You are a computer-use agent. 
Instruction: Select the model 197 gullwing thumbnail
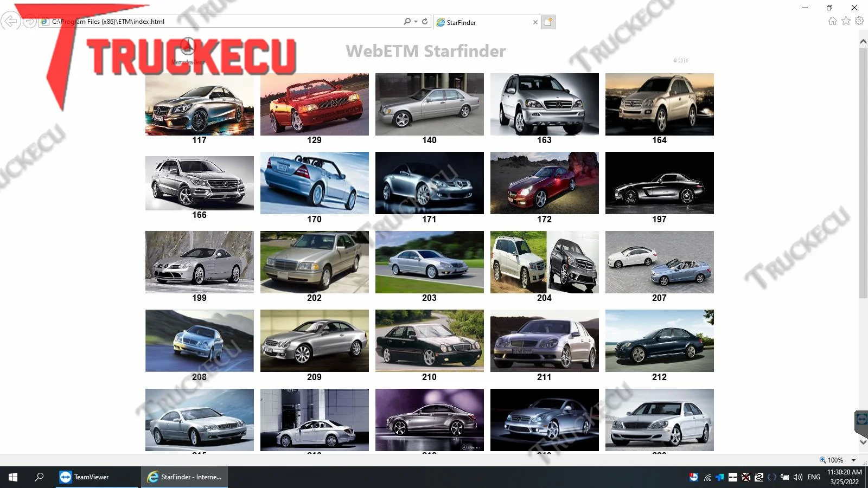(660, 183)
